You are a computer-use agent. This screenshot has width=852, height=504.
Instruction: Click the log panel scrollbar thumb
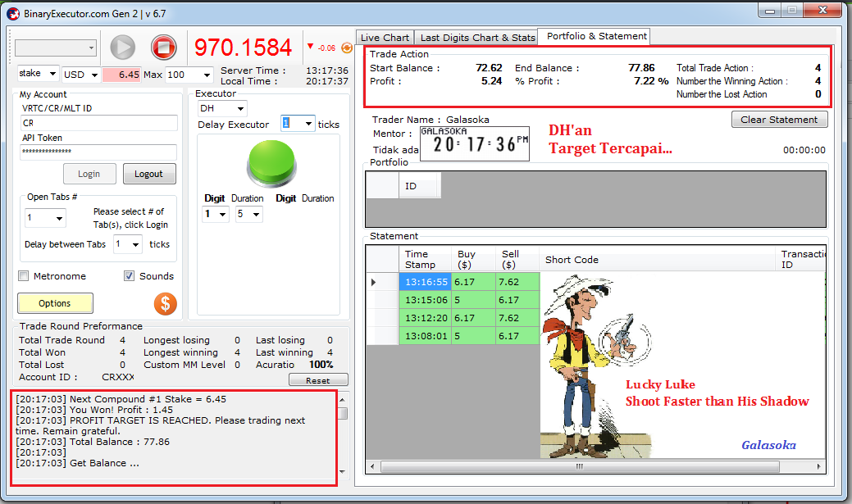tap(342, 413)
